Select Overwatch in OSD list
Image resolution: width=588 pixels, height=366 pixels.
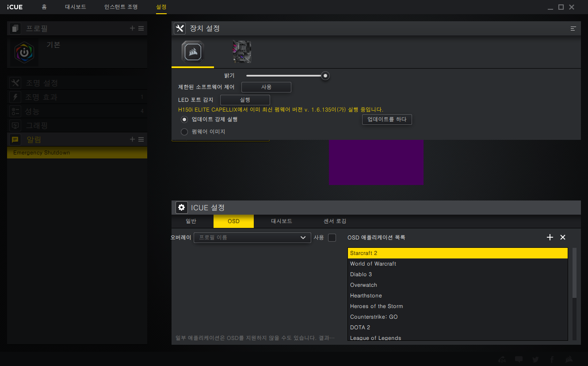(458, 285)
